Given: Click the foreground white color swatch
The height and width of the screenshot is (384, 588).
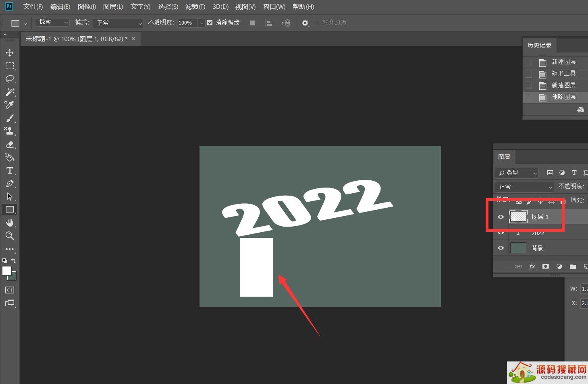Looking at the screenshot, I should coord(7,271).
